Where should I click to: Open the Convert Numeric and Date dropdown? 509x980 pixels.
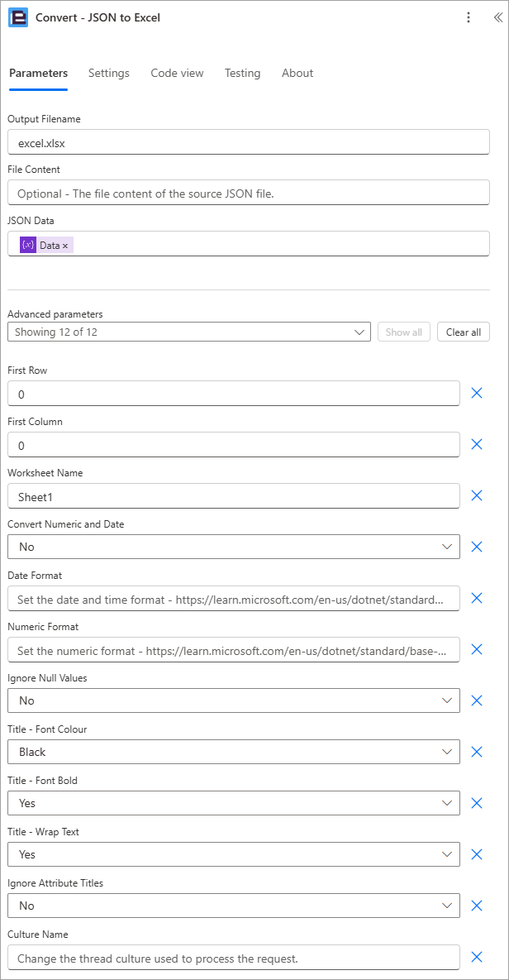[x=234, y=547]
